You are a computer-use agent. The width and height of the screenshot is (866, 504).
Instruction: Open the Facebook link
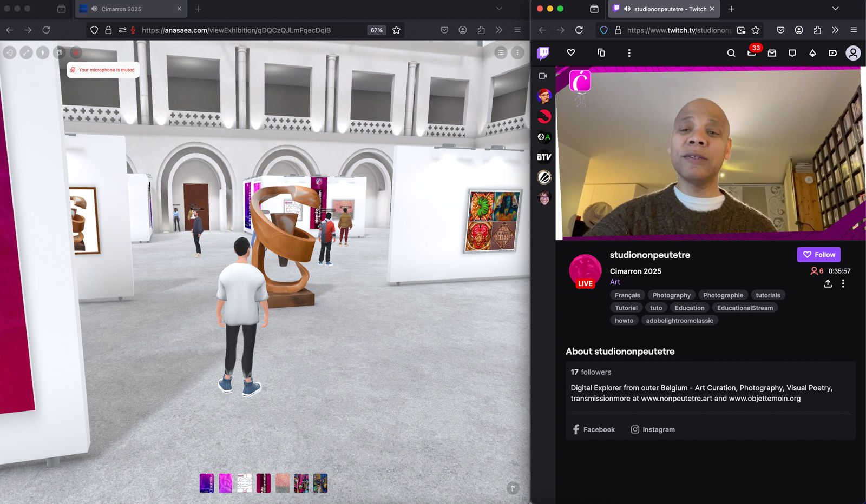point(594,429)
